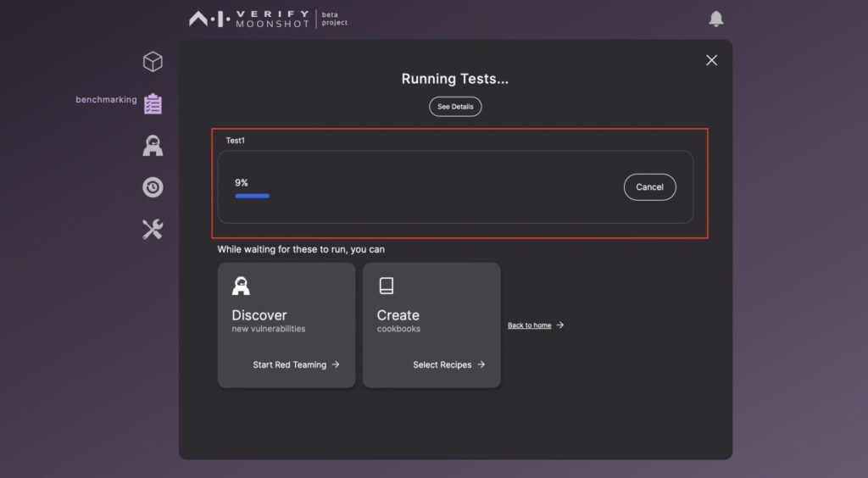The image size is (868, 478).
Task: Close the Running Tests dialog
Action: click(711, 60)
